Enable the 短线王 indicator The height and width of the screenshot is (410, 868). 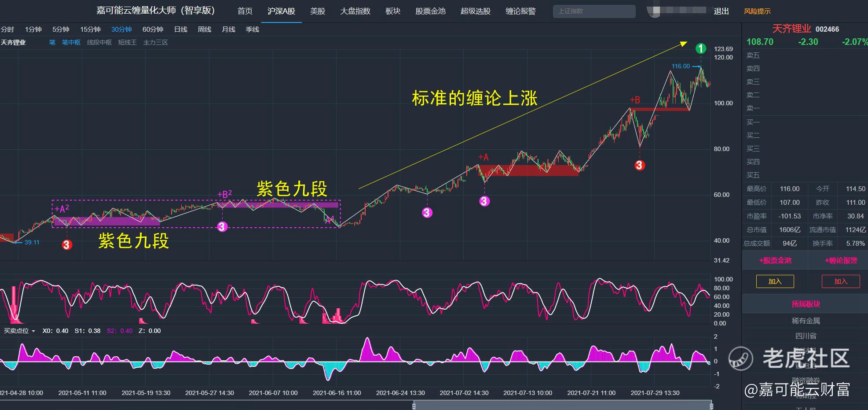(x=128, y=43)
